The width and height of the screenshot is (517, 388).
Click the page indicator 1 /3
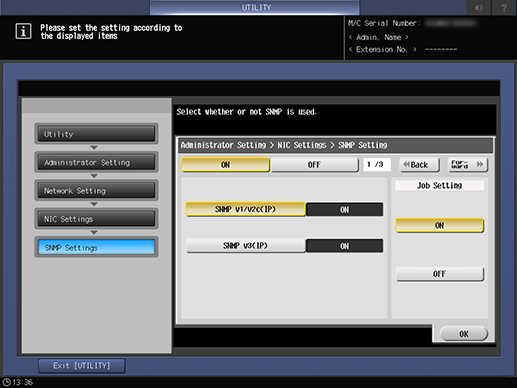click(377, 165)
